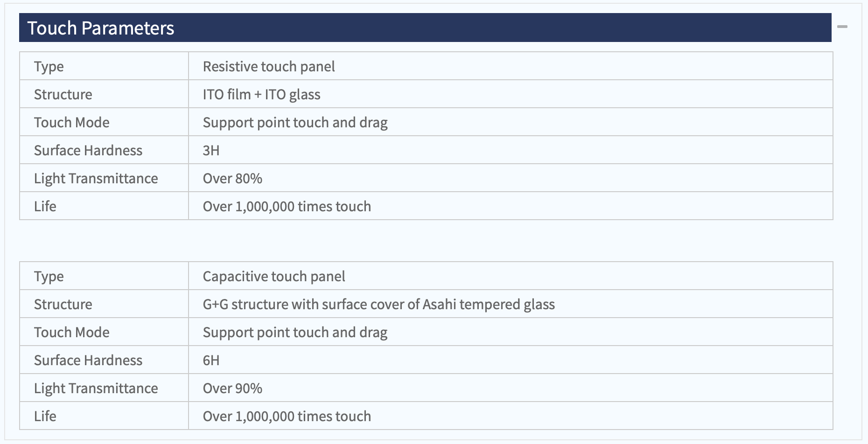This screenshot has width=868, height=444.
Task: Click the ITO film + ITO glass value
Action: (x=261, y=95)
